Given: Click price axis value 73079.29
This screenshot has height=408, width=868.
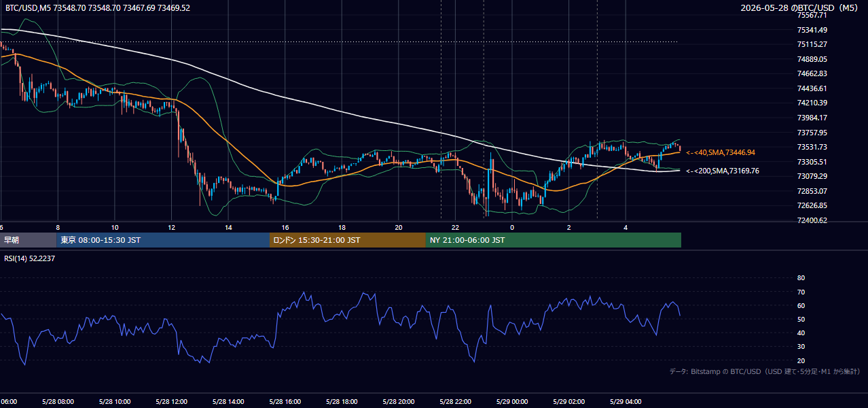Looking at the screenshot, I should point(812,176).
